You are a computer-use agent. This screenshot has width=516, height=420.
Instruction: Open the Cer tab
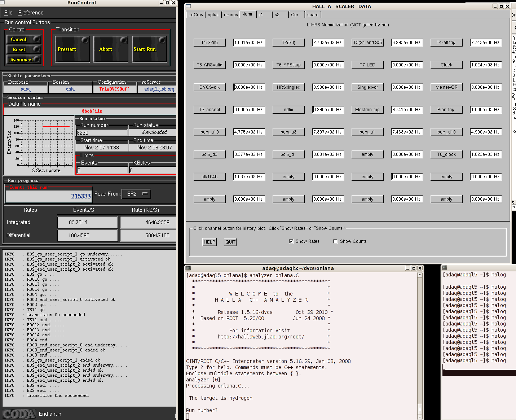[297, 14]
